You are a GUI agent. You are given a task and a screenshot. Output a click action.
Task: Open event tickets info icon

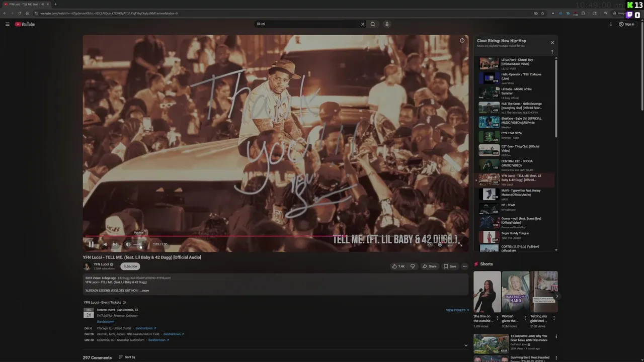coord(124,303)
